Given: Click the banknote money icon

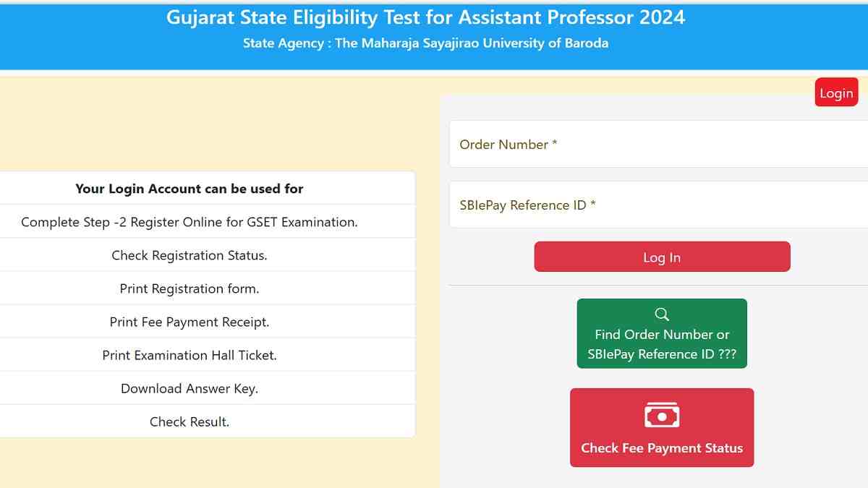Looking at the screenshot, I should point(662,415).
